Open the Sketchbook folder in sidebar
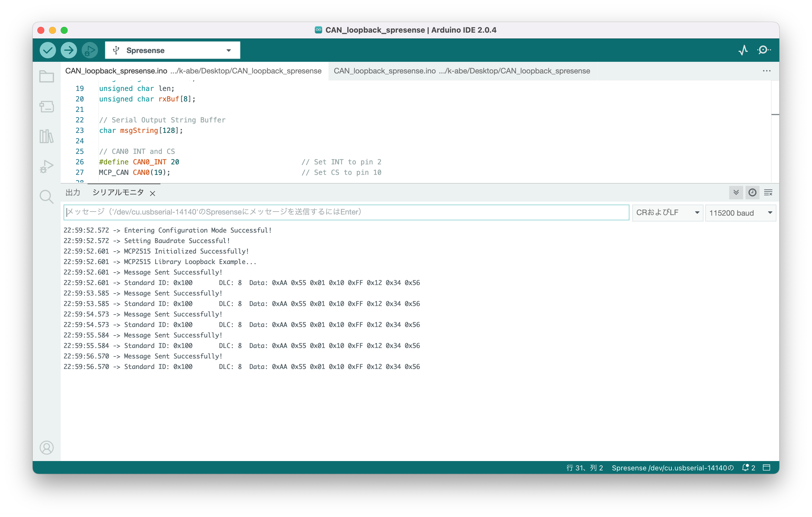 47,77
